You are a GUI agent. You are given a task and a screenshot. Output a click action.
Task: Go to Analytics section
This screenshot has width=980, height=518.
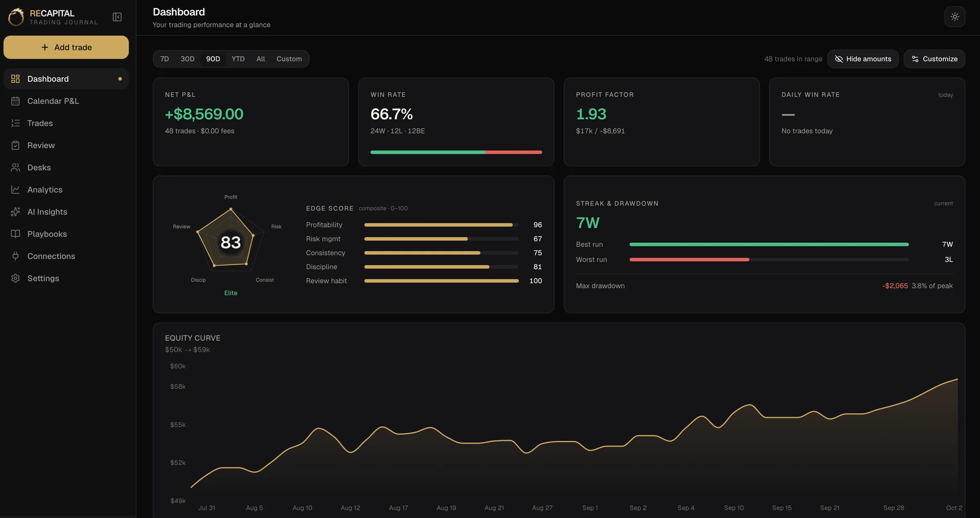(66, 190)
